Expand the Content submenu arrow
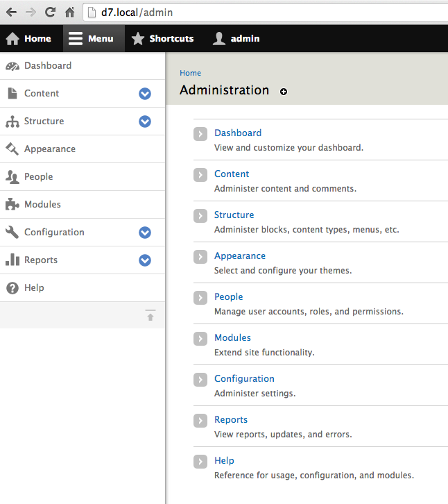This screenshot has height=504, width=448. tap(145, 94)
